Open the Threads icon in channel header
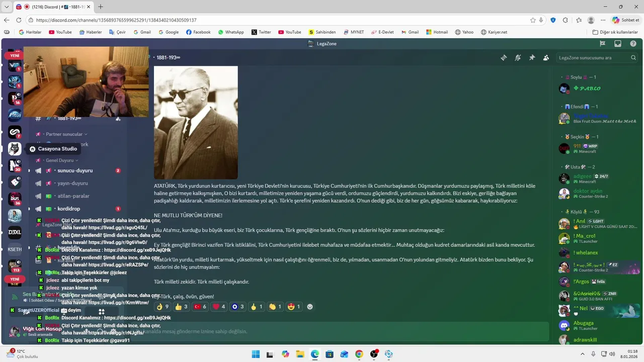Screen dimensions: 644x362 pos(504,58)
